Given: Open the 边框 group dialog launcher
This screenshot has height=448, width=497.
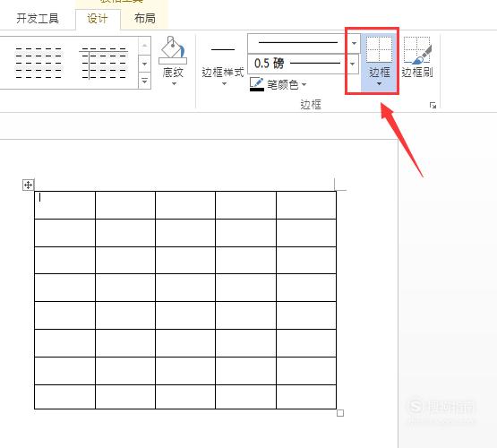Looking at the screenshot, I should click(x=433, y=105).
